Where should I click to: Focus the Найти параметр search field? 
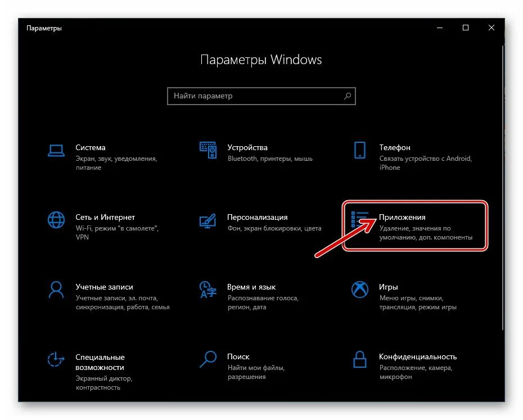[261, 96]
